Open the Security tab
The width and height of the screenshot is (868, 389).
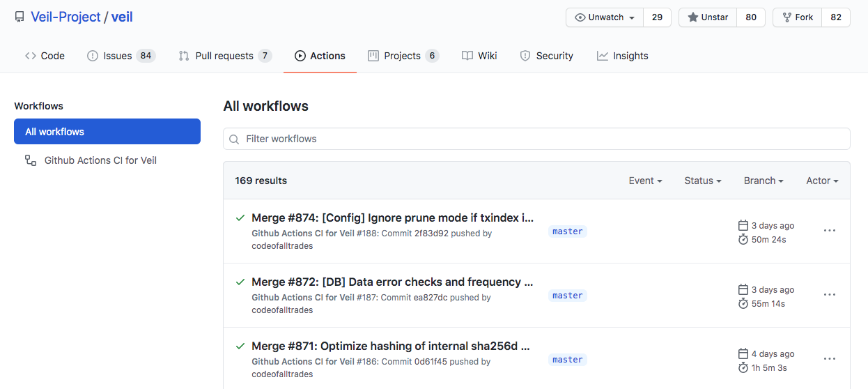[546, 56]
